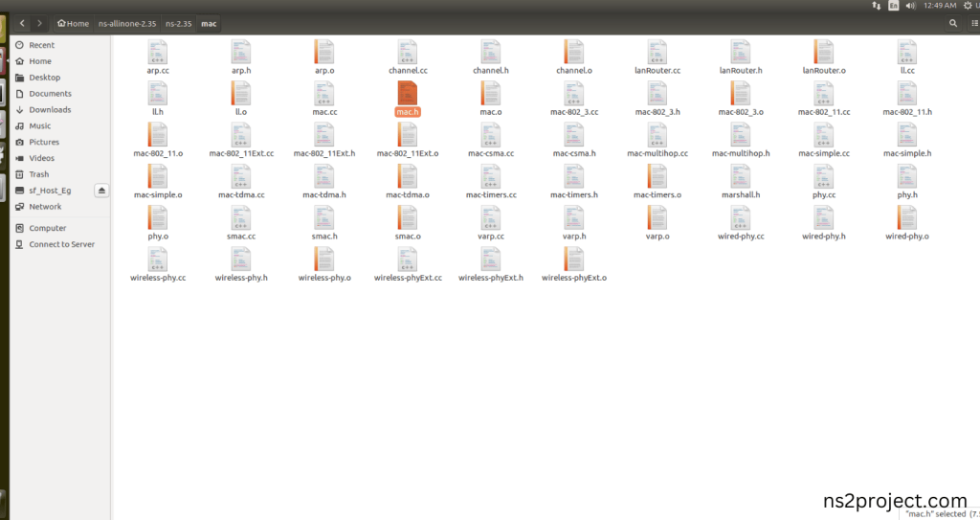Select the mac-802_11.h file icon
The width and height of the screenshot is (980, 520).
[907, 93]
